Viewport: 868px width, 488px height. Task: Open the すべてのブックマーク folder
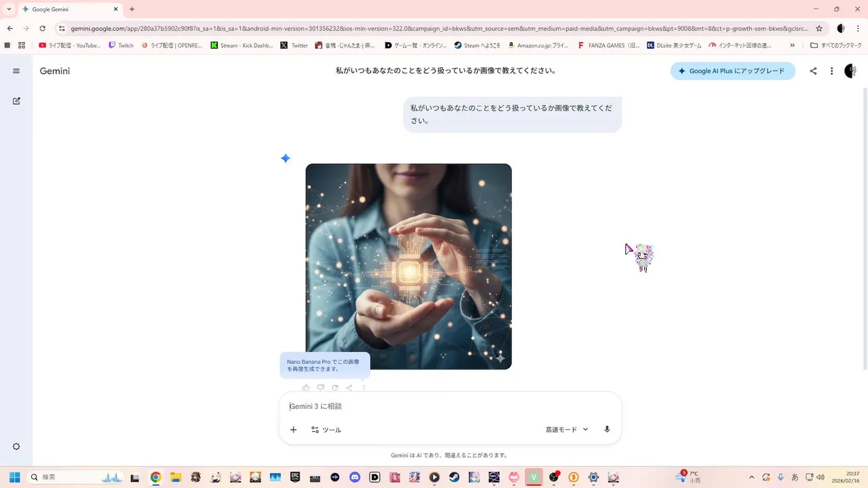(835, 45)
